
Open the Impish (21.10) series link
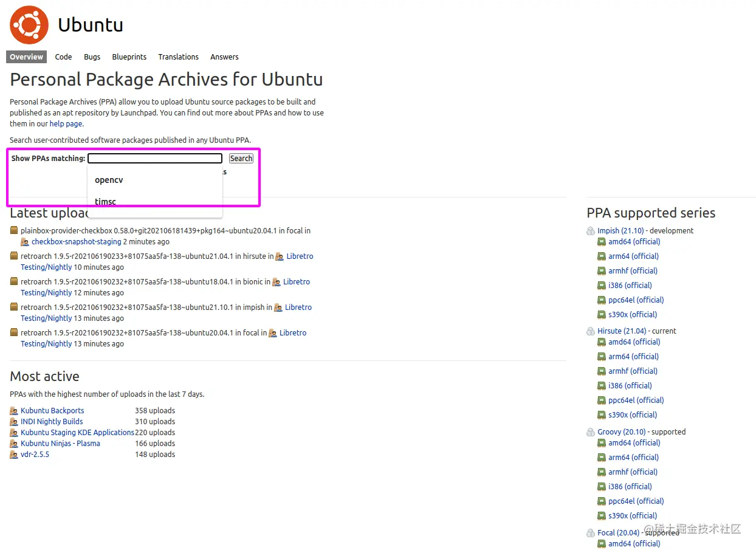(x=620, y=230)
